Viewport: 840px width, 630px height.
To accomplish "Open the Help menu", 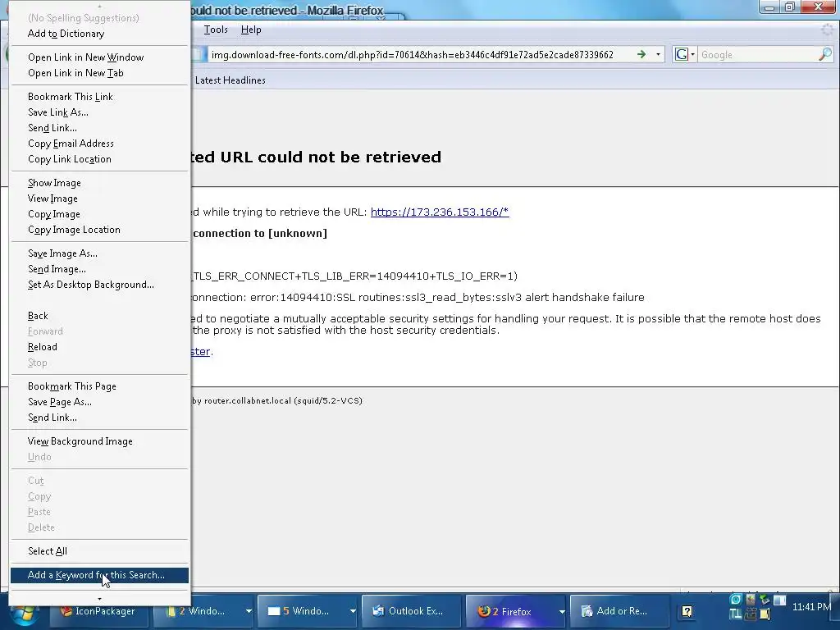I will click(x=251, y=30).
